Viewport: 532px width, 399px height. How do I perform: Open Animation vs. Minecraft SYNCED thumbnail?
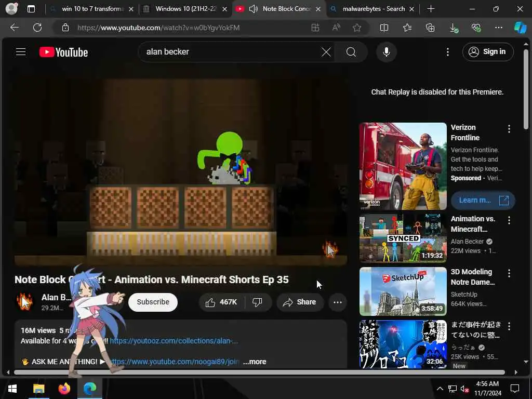pyautogui.click(x=403, y=238)
